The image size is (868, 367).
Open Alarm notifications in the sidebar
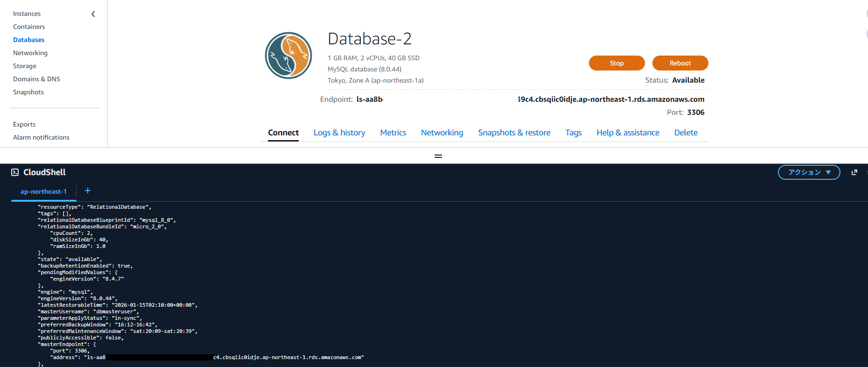pyautogui.click(x=41, y=137)
